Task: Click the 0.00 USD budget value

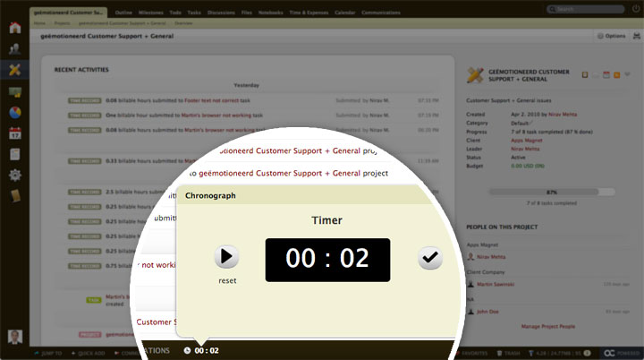Action: tap(528, 166)
